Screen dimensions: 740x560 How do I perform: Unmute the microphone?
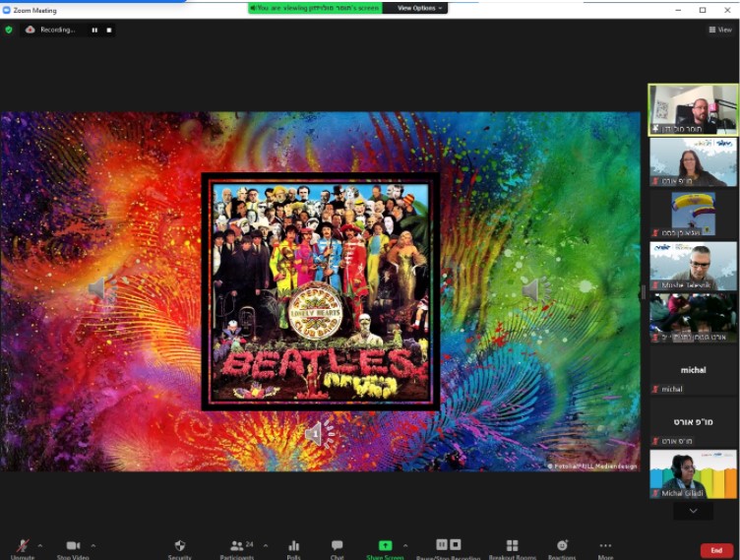pyautogui.click(x=23, y=548)
